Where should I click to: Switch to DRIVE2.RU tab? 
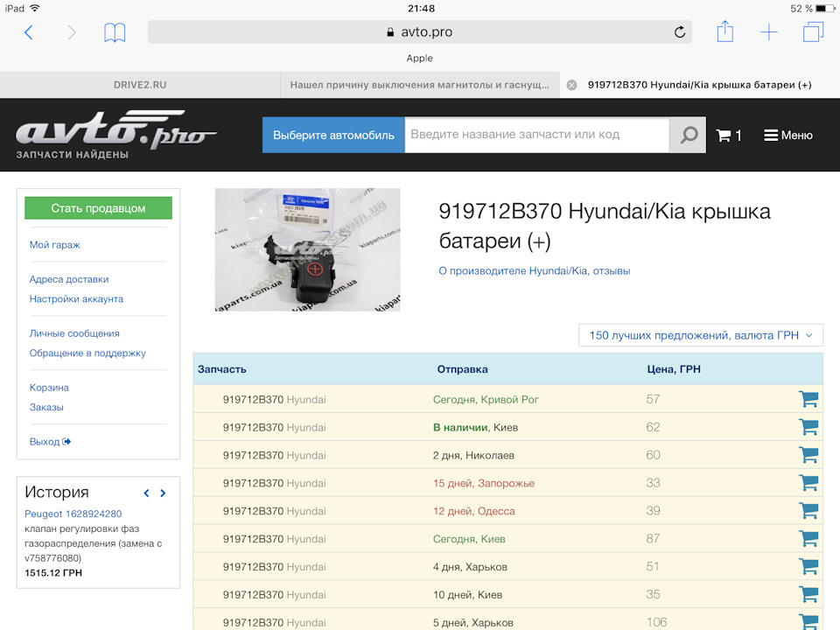[140, 85]
